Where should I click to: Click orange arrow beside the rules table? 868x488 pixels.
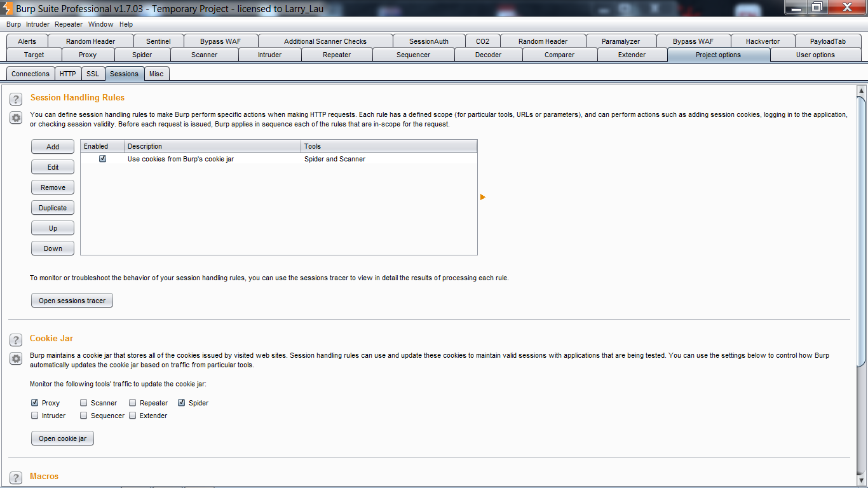(x=483, y=198)
